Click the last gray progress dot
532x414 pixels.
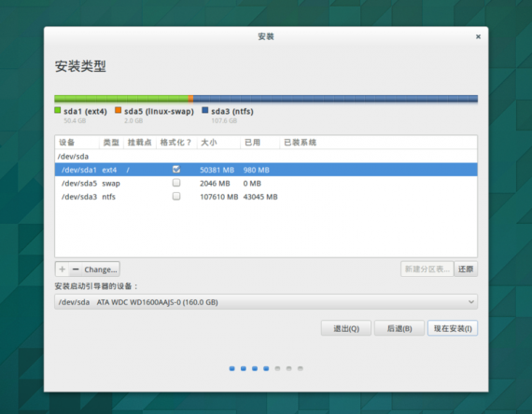point(301,368)
